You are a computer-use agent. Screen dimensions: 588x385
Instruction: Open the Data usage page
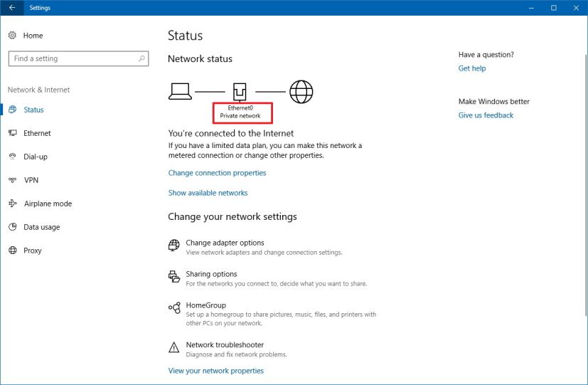click(42, 227)
